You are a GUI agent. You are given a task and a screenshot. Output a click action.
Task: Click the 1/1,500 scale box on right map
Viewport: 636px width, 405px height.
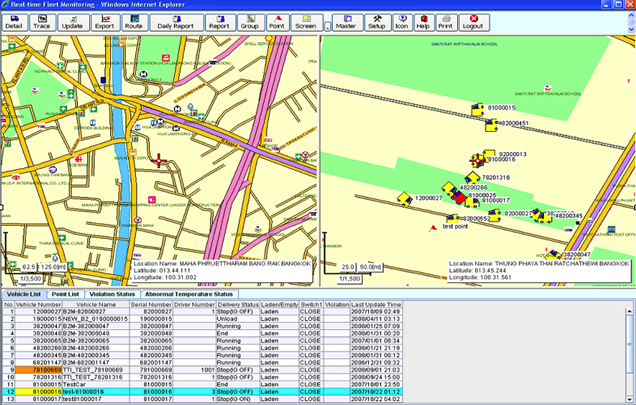click(350, 279)
